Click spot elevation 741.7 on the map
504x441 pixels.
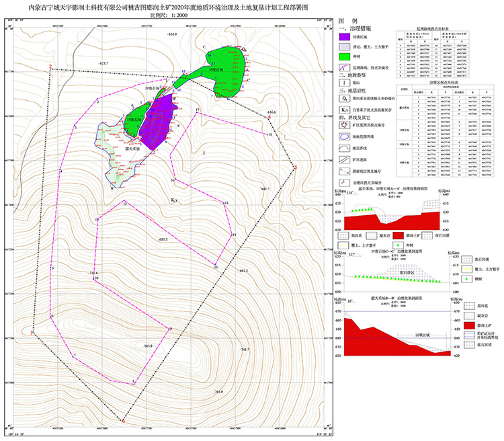click(245, 350)
